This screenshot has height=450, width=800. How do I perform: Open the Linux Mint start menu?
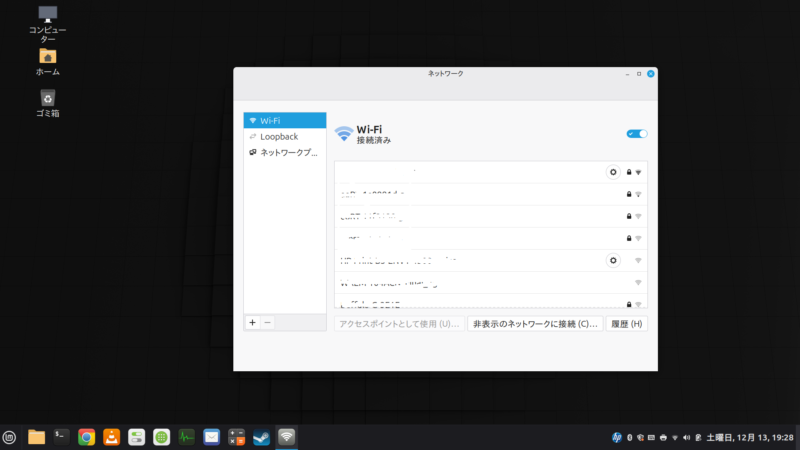[10, 437]
